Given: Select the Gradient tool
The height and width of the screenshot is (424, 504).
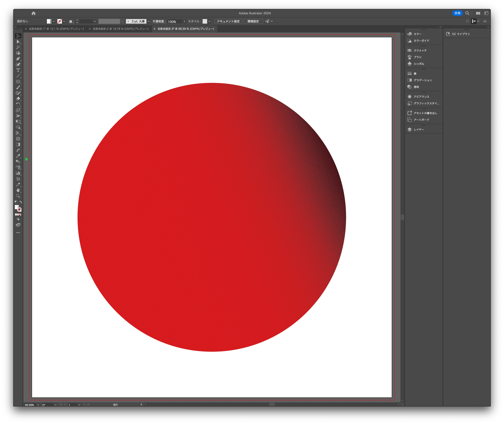Looking at the screenshot, I should (18, 144).
